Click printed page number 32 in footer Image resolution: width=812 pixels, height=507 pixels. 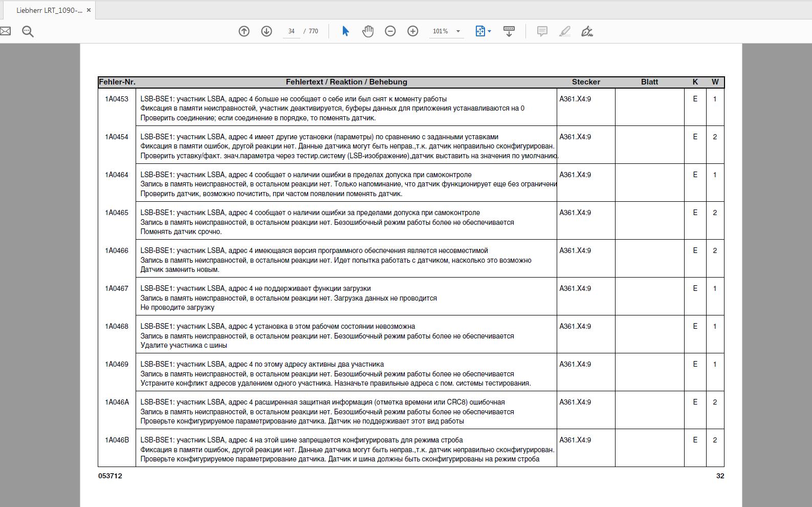[720, 476]
